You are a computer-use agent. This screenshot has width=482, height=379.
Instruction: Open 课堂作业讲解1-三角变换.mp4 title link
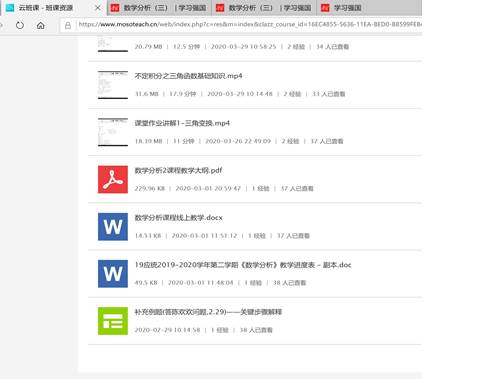pos(182,123)
